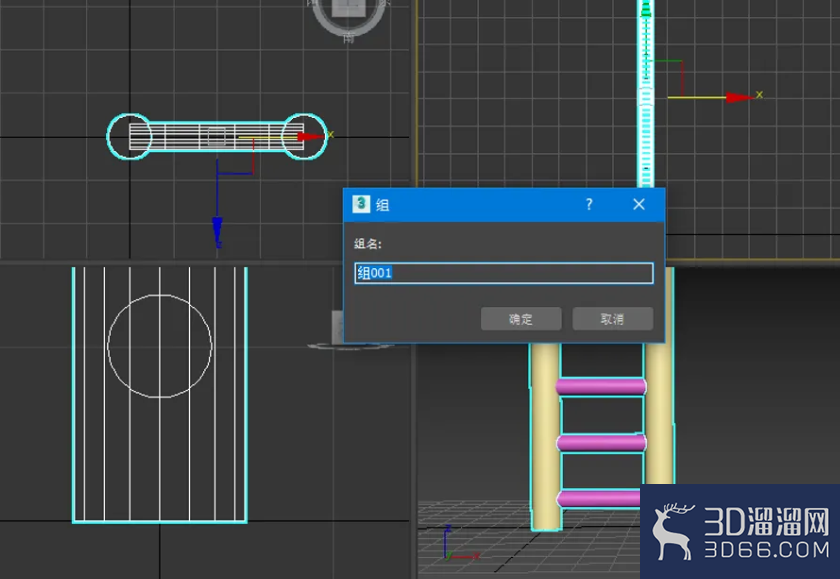Close the 组 dialog window
Image resolution: width=840 pixels, height=579 pixels.
point(639,204)
